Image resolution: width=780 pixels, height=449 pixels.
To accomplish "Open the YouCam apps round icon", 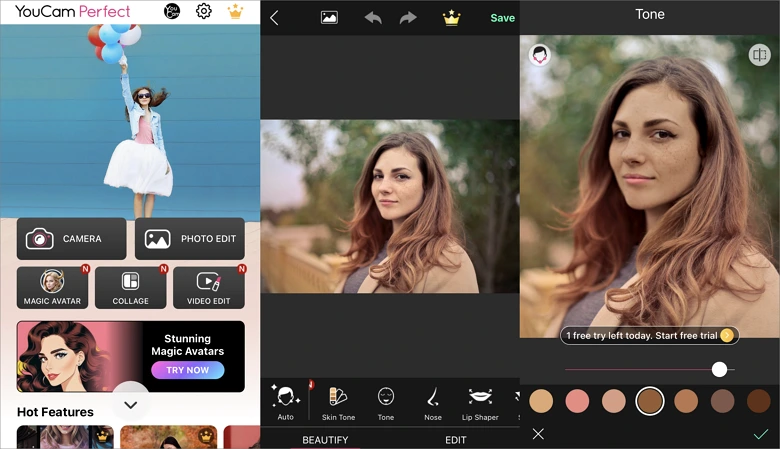I will (172, 11).
